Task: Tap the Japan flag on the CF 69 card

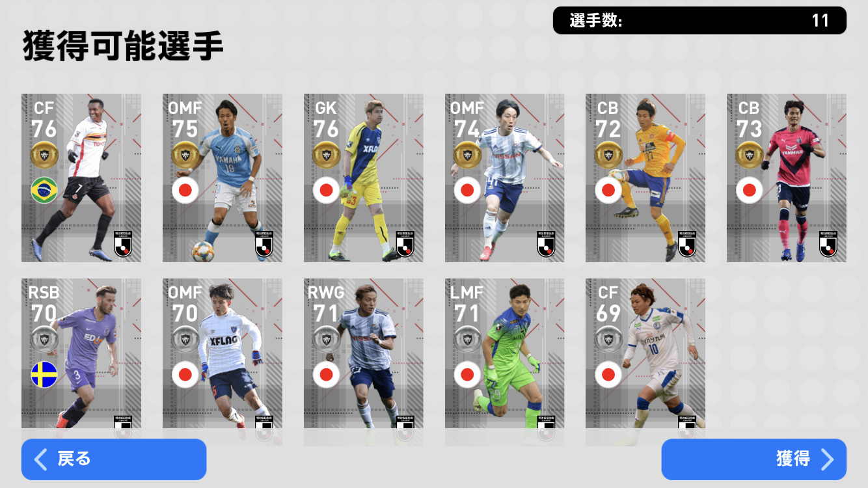Action: pos(608,374)
